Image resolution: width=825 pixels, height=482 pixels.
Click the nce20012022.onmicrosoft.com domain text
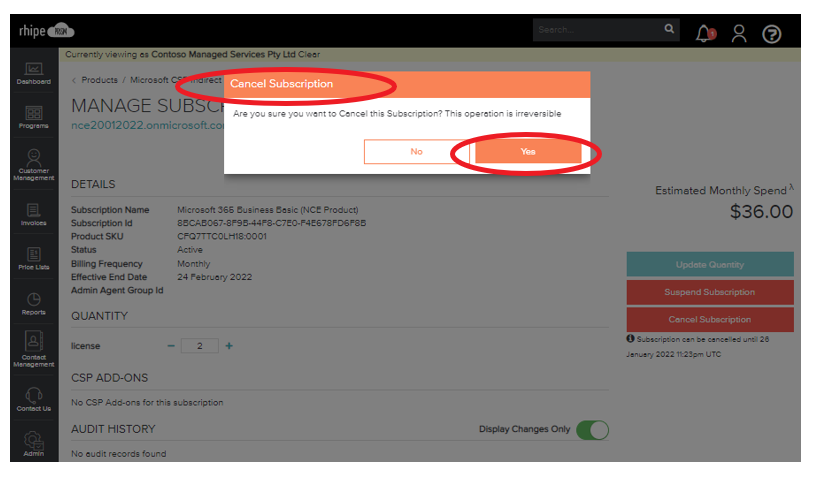[147, 125]
